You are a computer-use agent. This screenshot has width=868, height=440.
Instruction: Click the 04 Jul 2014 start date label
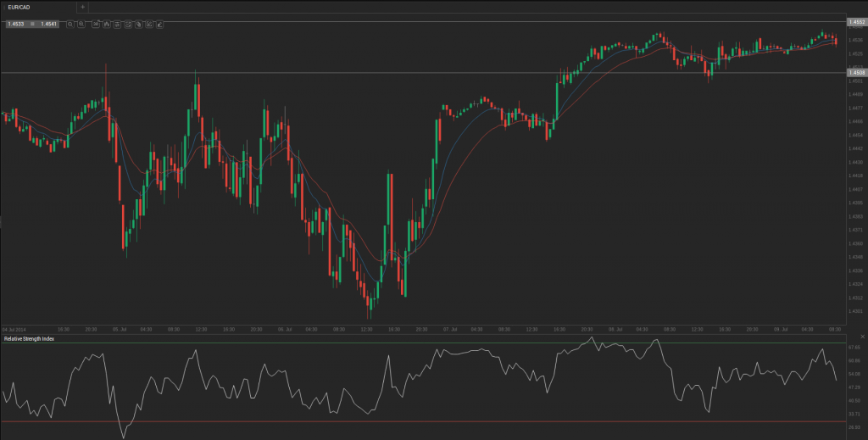point(14,329)
